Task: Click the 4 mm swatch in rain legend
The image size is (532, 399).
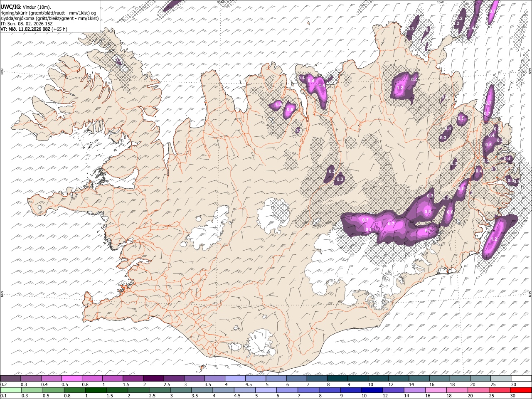Action: (223, 390)
